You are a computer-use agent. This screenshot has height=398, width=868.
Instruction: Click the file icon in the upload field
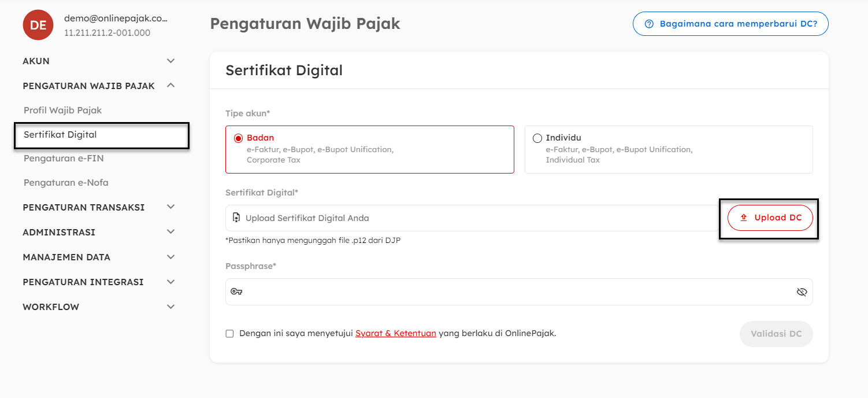[x=236, y=218]
